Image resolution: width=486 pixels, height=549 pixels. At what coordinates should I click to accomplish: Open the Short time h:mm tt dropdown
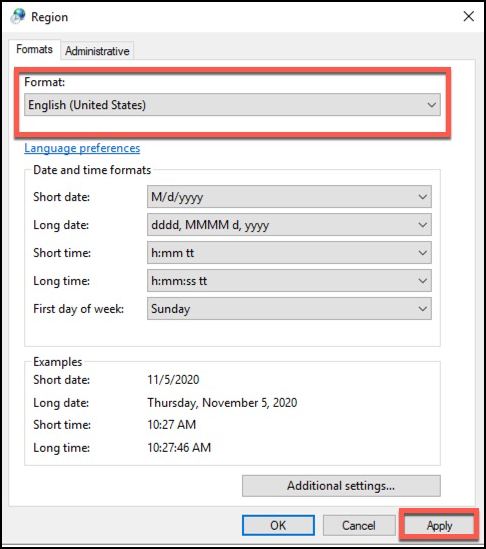coord(289,253)
